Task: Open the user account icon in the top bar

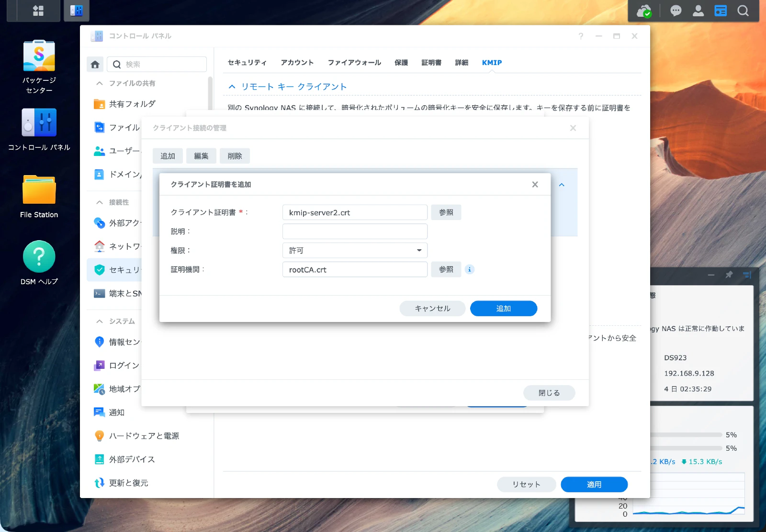Action: click(x=698, y=10)
